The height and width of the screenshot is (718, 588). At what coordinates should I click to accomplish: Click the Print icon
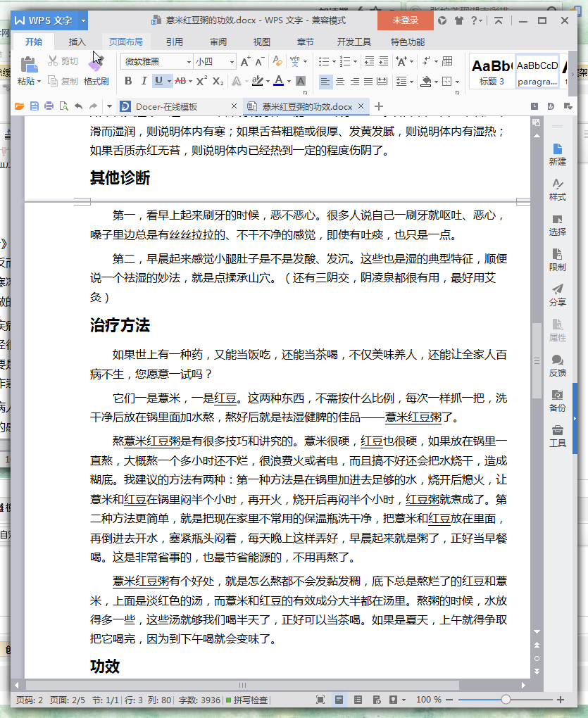point(49,106)
